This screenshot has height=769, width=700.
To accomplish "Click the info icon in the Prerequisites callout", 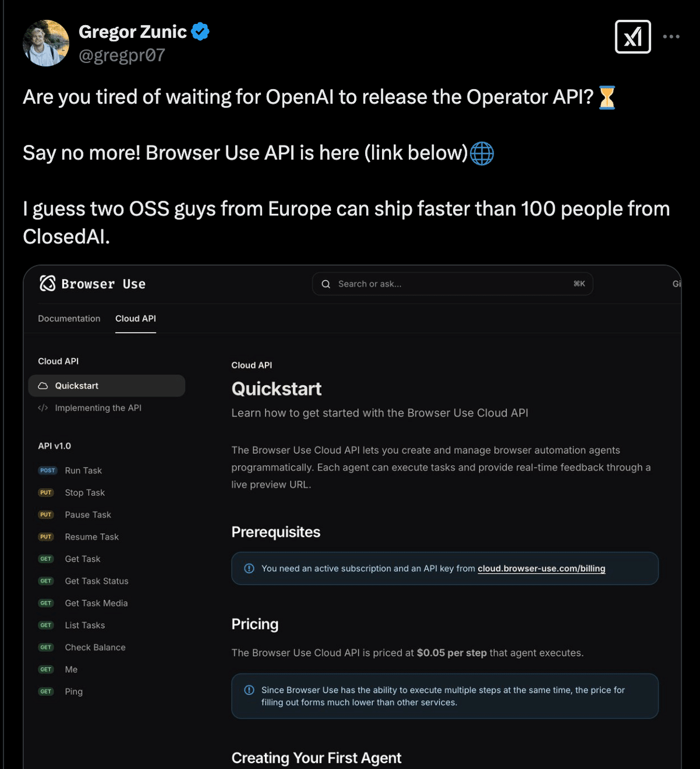I will click(x=249, y=568).
